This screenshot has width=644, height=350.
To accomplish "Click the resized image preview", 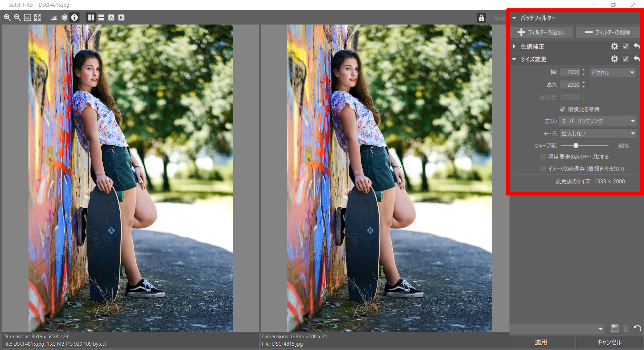I will [x=389, y=178].
